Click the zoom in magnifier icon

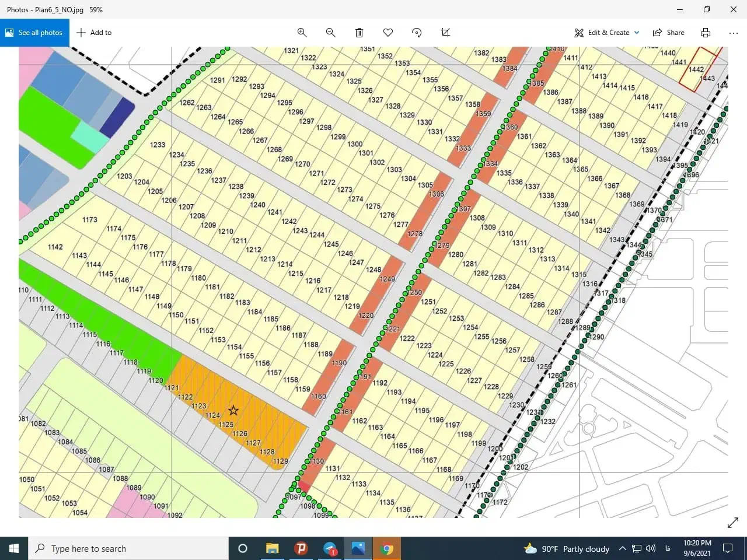302,33
